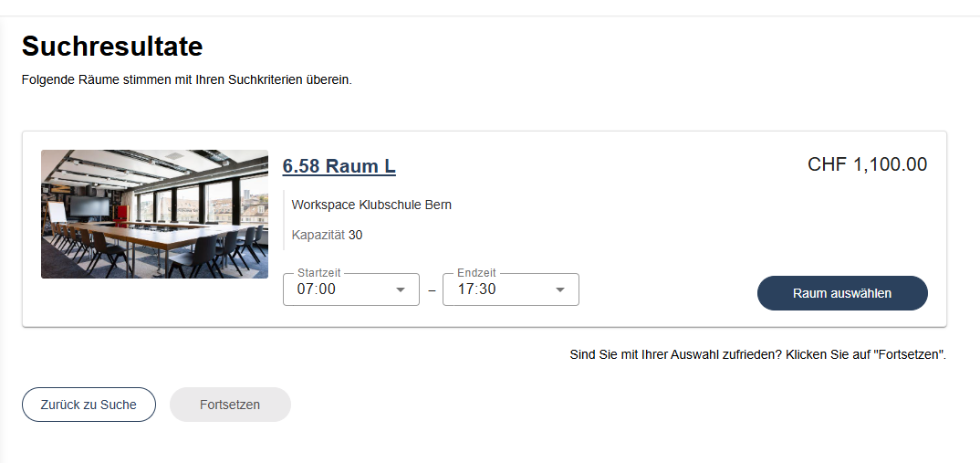This screenshot has width=980, height=463.
Task: Click the 07:00 start time value
Action: [317, 289]
